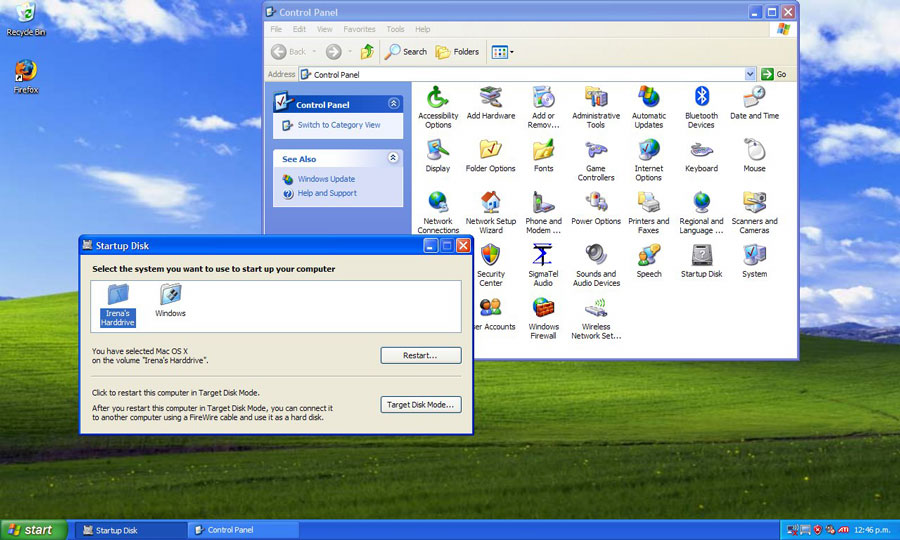Open Add or Remove Programs icon
Viewport: 900px width, 540px height.
tap(543, 107)
